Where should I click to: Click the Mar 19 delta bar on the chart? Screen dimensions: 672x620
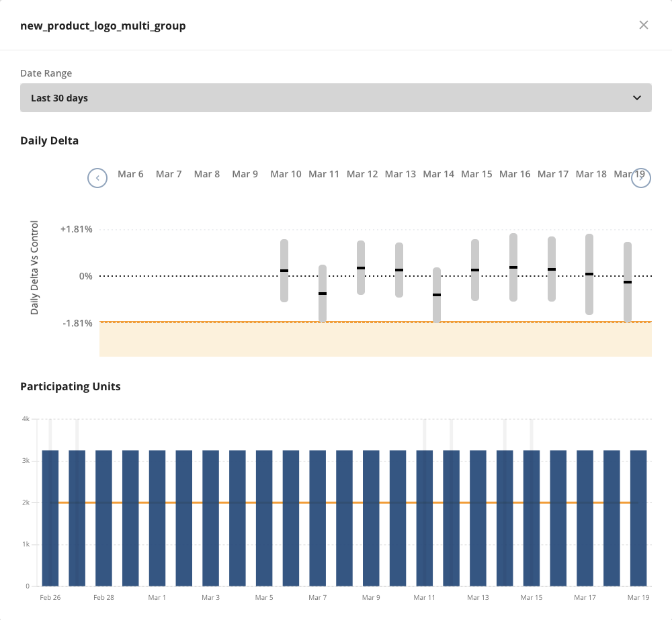pos(627,281)
